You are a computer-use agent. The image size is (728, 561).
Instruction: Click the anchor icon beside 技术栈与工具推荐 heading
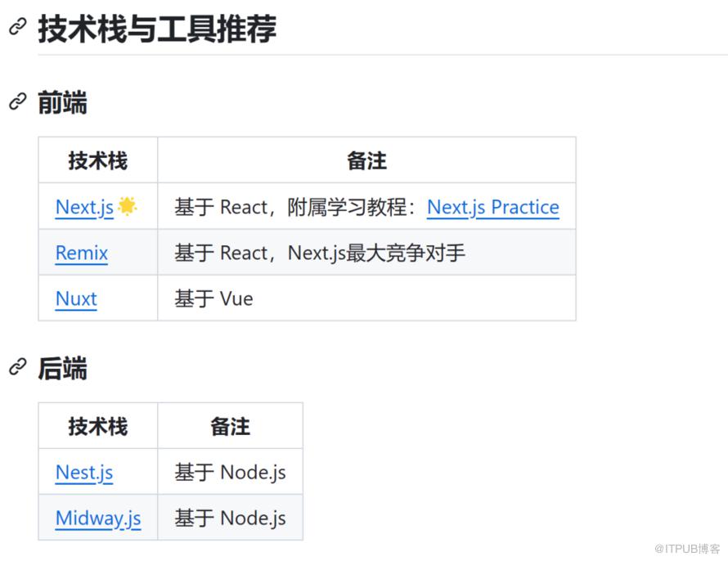(x=17, y=27)
